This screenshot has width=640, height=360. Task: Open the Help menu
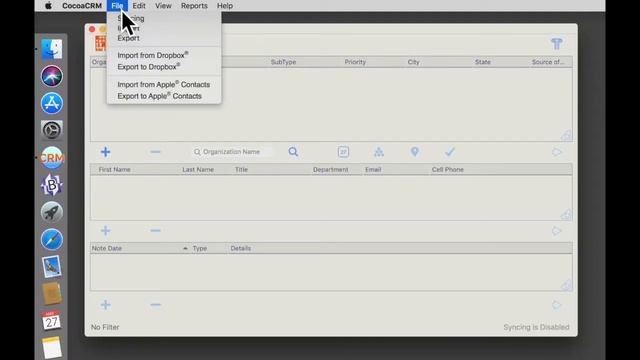point(224,6)
